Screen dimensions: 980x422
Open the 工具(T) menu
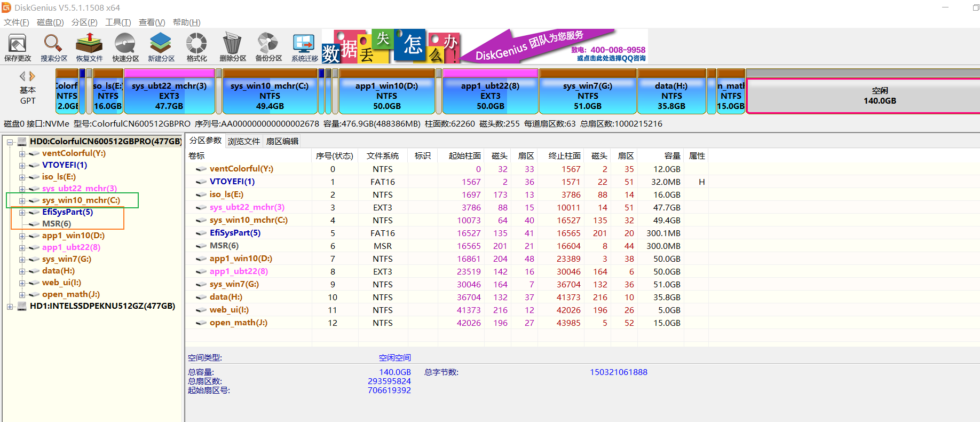pos(118,22)
